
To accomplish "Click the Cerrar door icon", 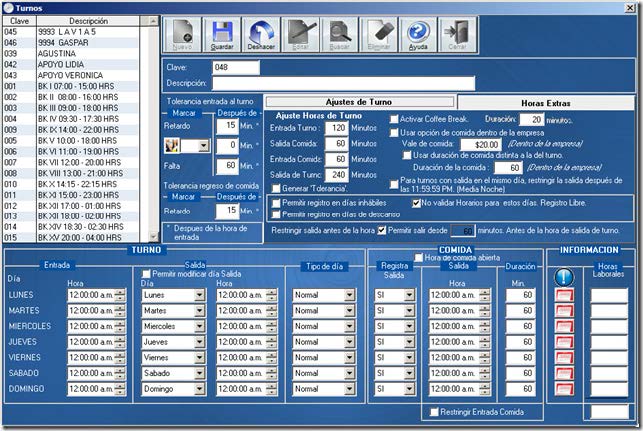I will [458, 37].
